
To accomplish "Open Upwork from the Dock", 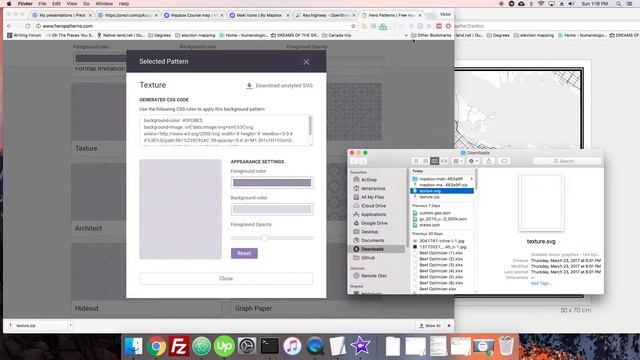I will pos(224,347).
